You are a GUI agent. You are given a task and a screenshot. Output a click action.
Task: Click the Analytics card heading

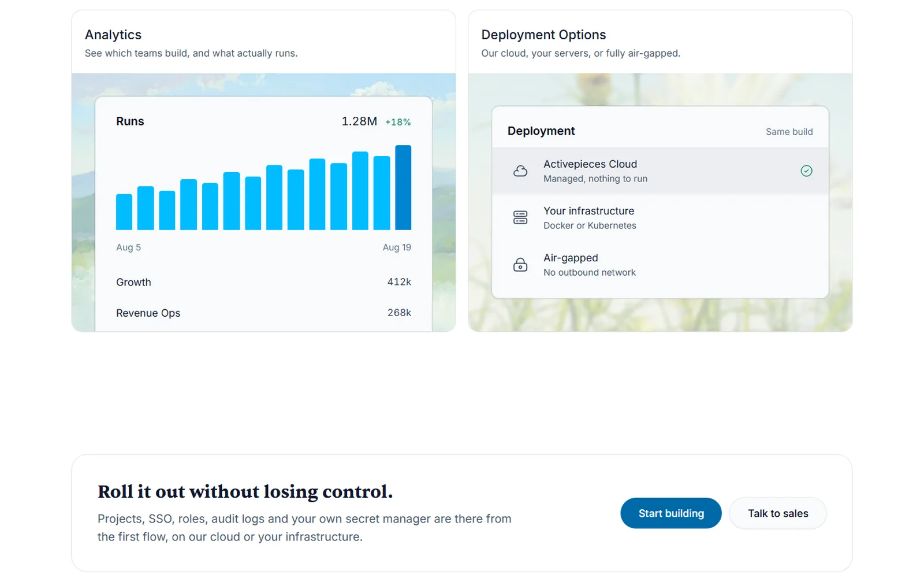113,35
